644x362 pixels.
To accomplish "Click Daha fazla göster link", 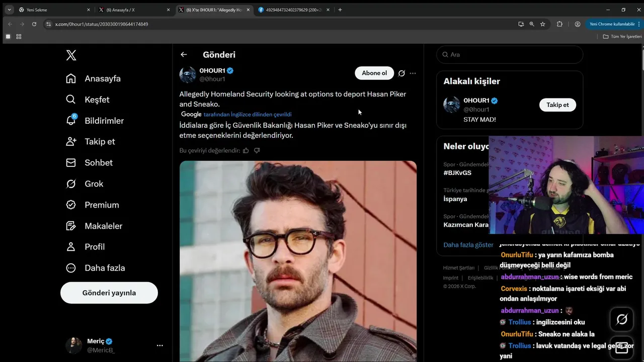I will pyautogui.click(x=468, y=245).
